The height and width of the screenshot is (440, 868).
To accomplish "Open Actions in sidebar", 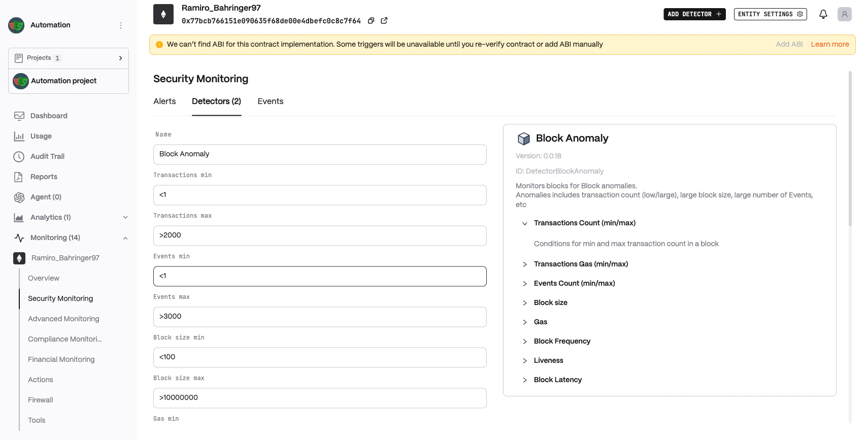I will [41, 380].
